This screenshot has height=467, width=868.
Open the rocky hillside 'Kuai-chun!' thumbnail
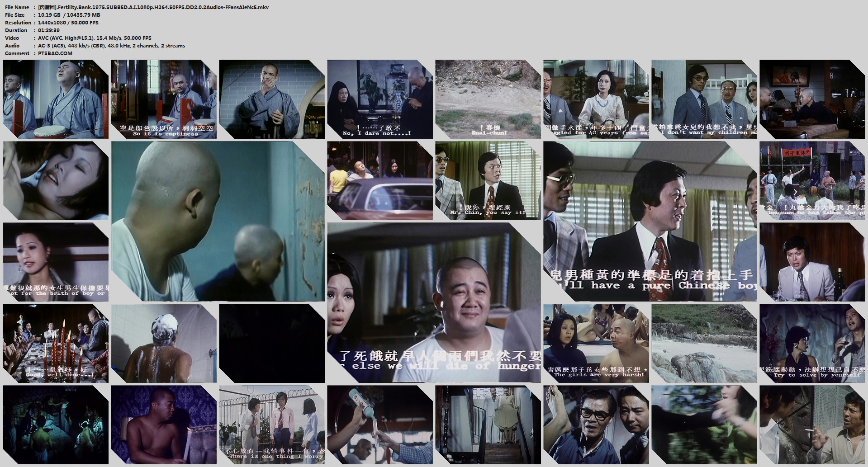[x=488, y=99]
